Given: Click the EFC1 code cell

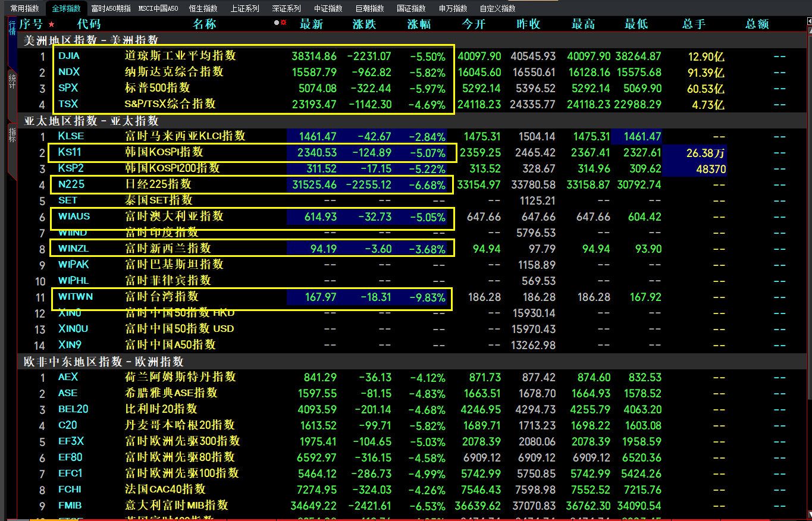Looking at the screenshot, I should 70,473.
